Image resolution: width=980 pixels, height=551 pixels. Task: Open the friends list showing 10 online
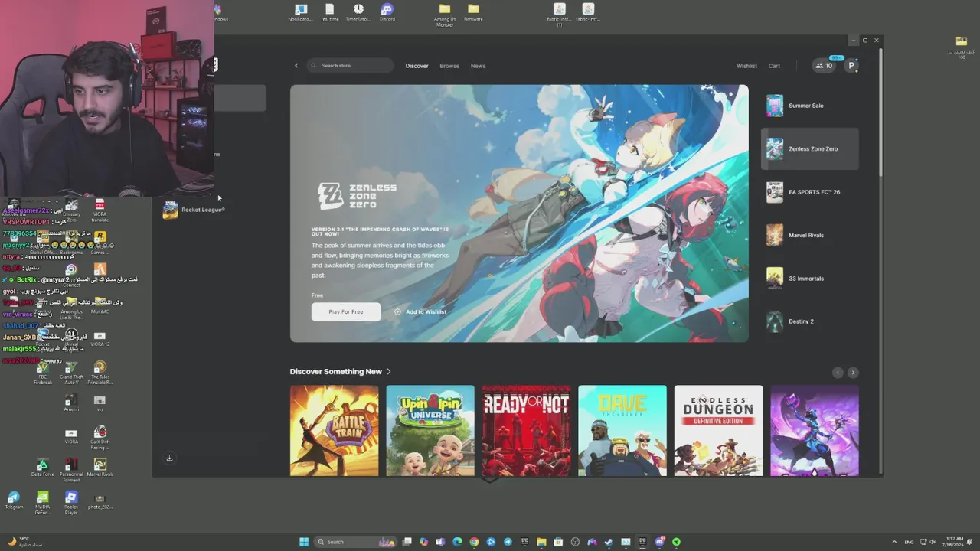click(825, 66)
